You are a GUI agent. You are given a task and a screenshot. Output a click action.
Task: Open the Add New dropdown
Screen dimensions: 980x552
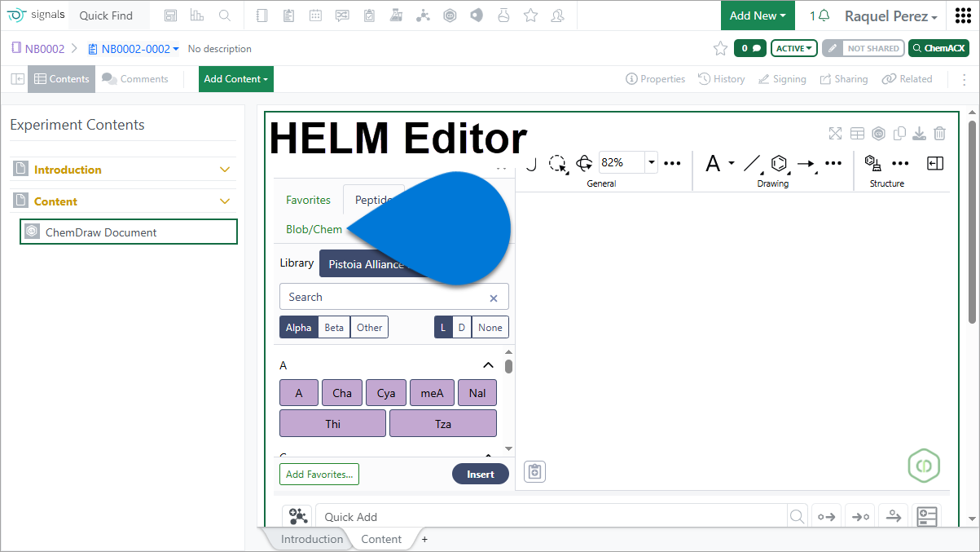coord(758,15)
